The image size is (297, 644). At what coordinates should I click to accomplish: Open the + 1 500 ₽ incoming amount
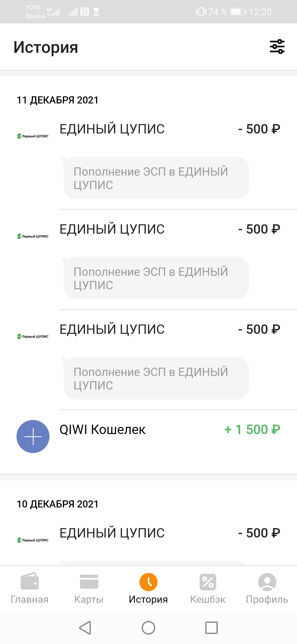252,429
